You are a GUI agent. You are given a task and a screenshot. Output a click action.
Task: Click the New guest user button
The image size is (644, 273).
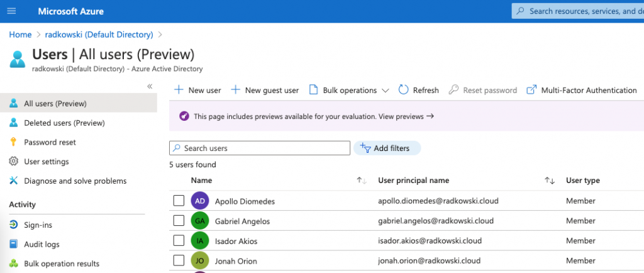(265, 91)
